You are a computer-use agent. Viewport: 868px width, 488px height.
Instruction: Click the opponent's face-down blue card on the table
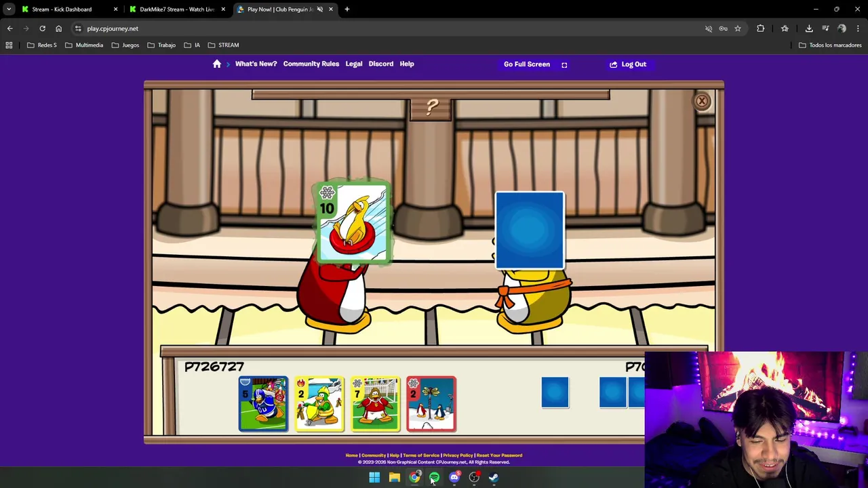[530, 230]
